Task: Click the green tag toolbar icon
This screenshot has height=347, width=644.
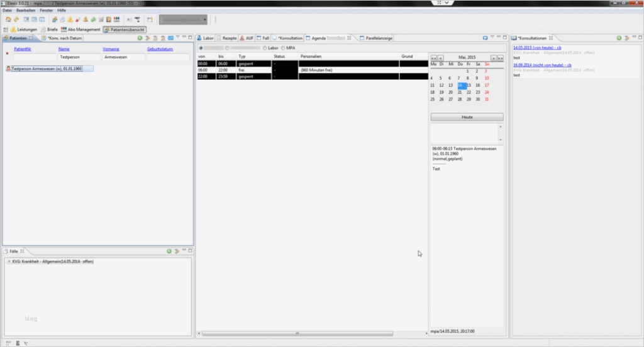Action: [93, 19]
